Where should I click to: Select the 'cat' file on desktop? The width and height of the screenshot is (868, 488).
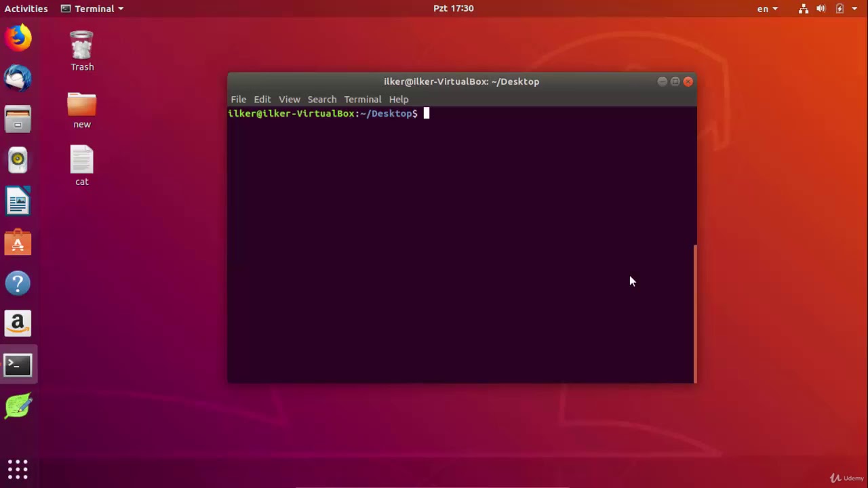point(82,165)
